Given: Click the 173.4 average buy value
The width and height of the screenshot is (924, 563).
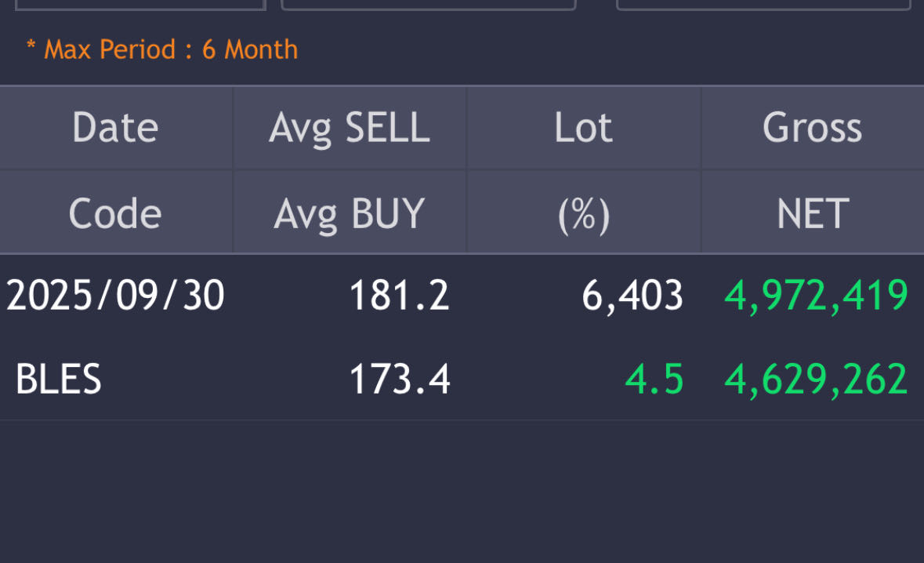Looking at the screenshot, I should [x=399, y=380].
